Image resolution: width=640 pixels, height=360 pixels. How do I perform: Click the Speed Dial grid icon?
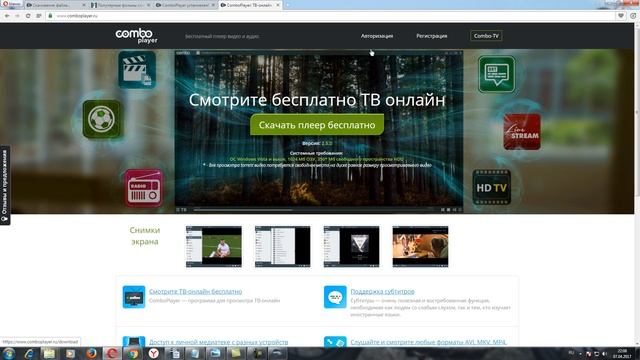point(39,16)
